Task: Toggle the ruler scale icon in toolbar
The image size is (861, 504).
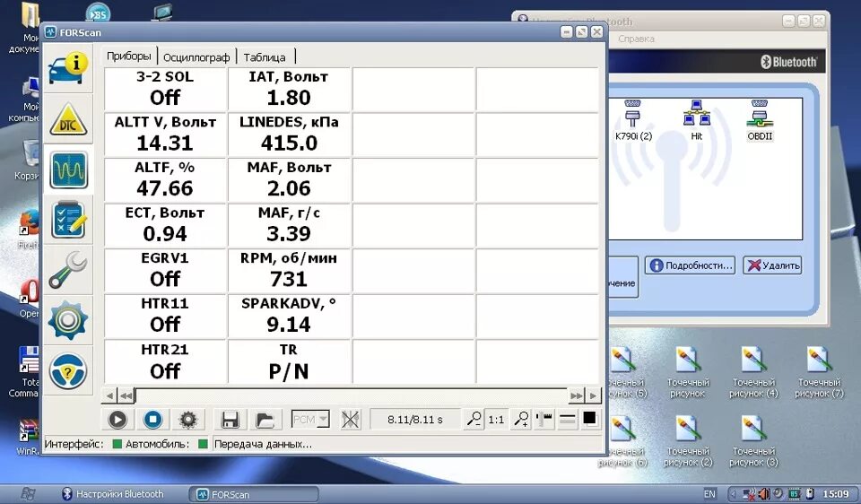Action: 544,420
